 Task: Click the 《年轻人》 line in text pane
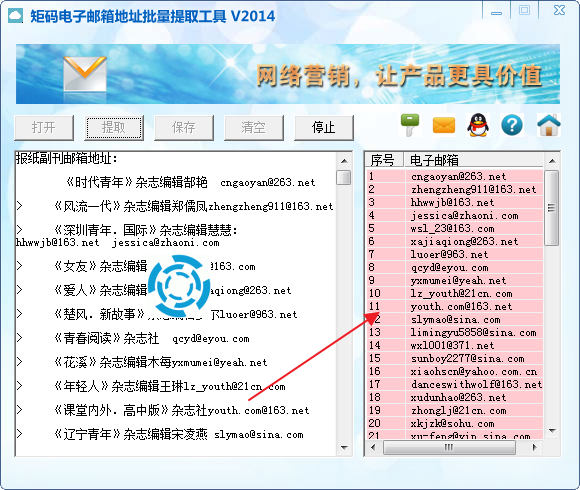click(x=170, y=386)
